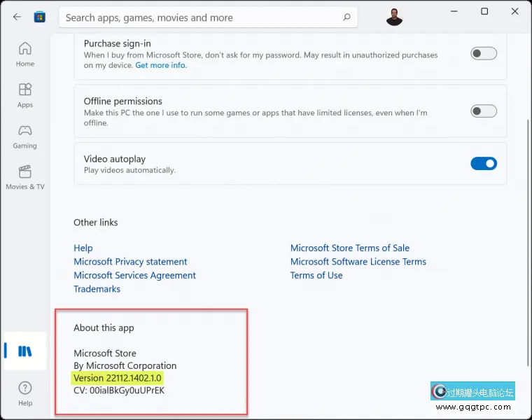Click the Microsoft Store logo icon
The image size is (532, 420).
[x=40, y=17]
